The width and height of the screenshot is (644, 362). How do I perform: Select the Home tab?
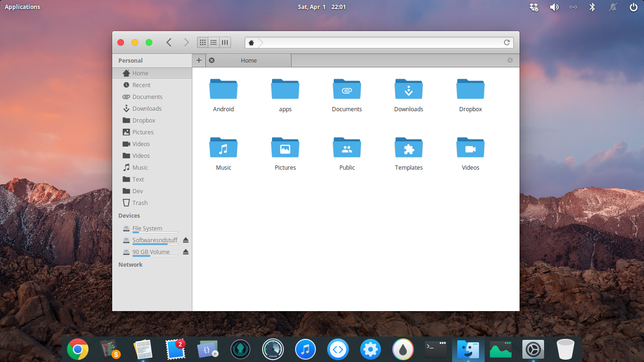pyautogui.click(x=249, y=60)
